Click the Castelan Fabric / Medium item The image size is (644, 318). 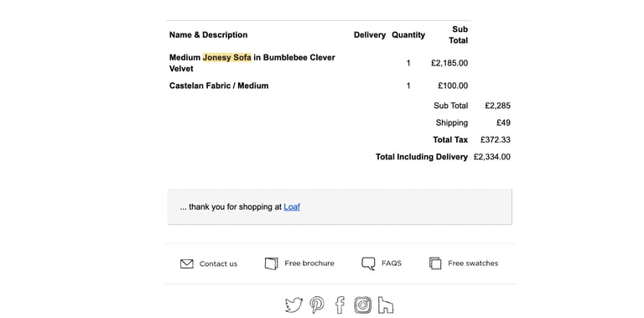click(219, 86)
